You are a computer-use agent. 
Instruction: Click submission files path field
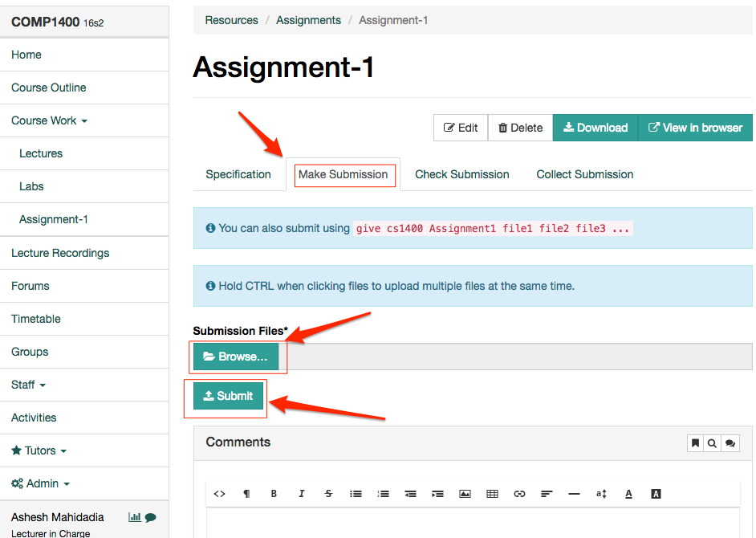(x=515, y=357)
